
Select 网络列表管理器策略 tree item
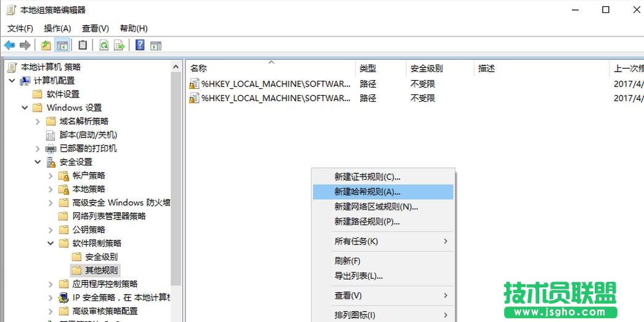tap(109, 216)
